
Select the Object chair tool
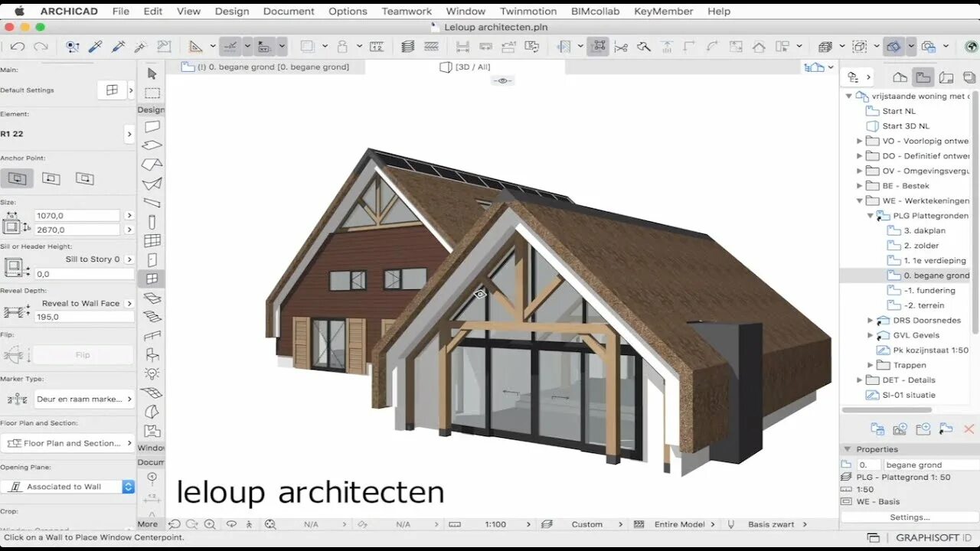pos(152,354)
